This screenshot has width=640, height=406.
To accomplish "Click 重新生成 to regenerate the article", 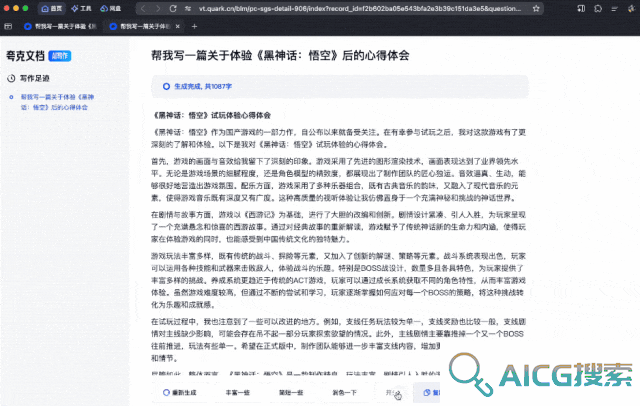I will coord(180,393).
